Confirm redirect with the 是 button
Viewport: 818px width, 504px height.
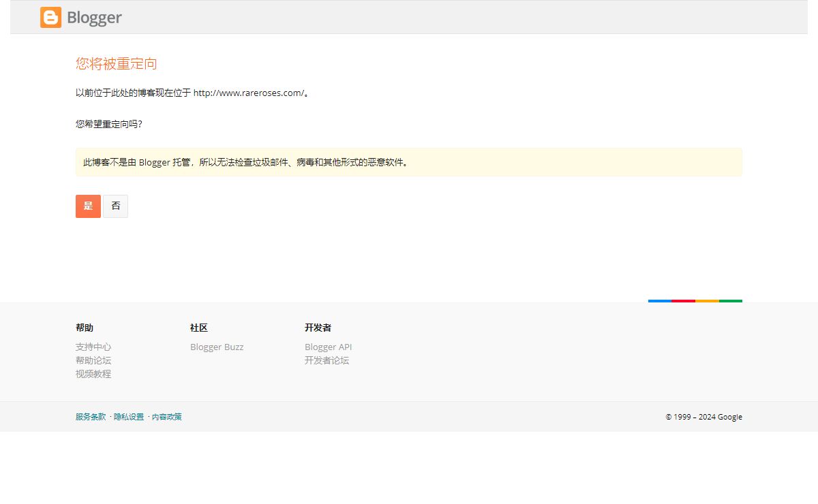[x=88, y=206]
